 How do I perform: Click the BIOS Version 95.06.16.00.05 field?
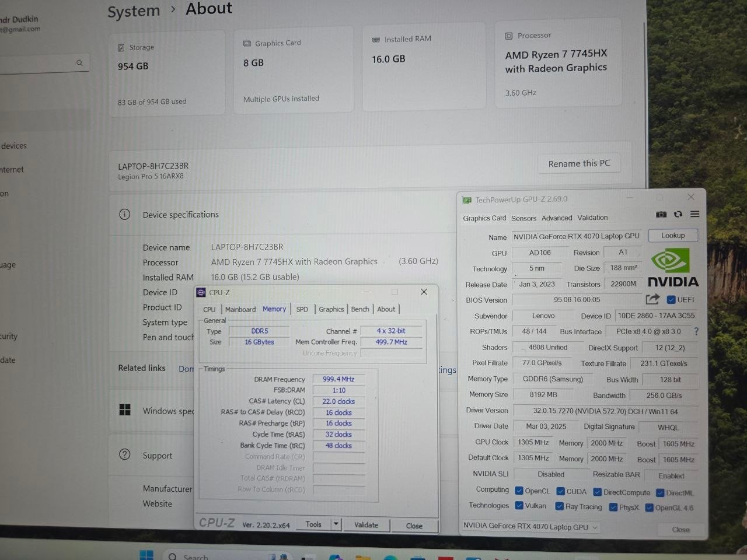pyautogui.click(x=577, y=299)
